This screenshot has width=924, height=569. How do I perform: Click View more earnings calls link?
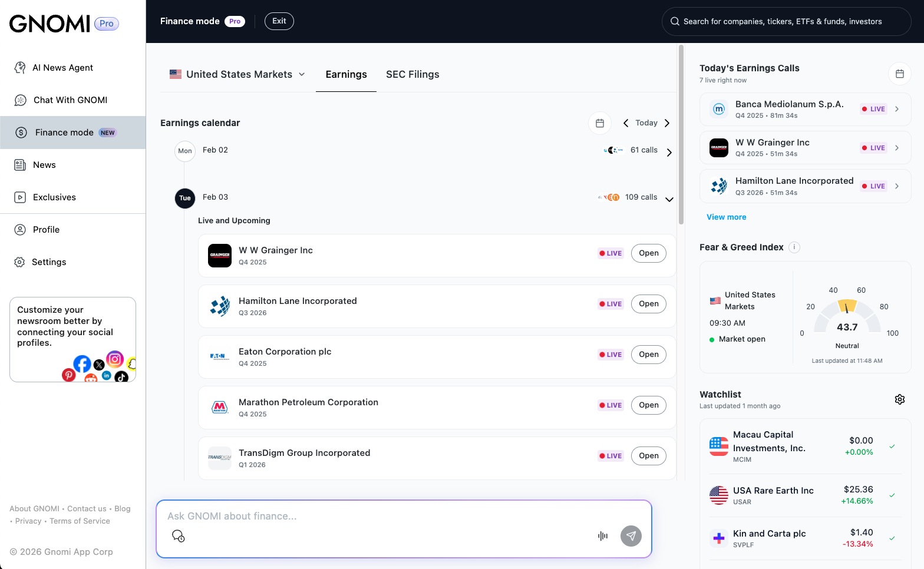pos(726,217)
